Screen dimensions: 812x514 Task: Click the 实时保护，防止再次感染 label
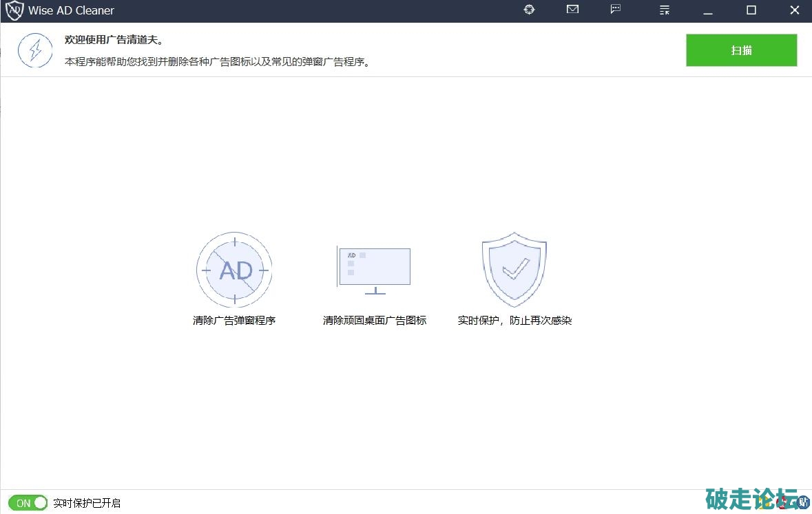point(514,321)
